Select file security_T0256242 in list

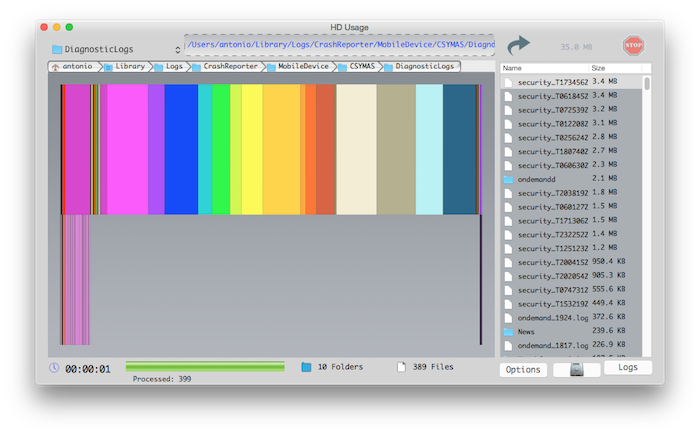[571, 138]
